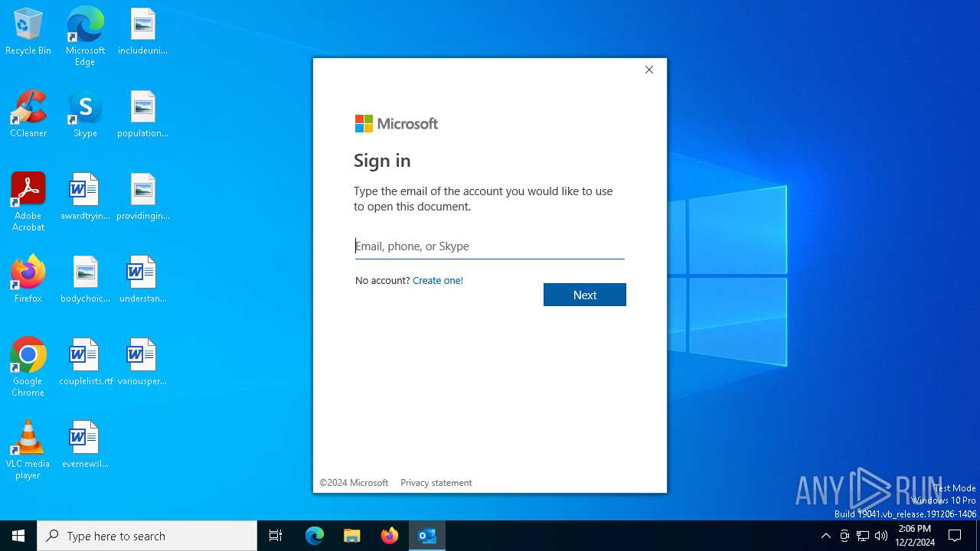Open the Privacy statement link
Viewport: 980px width, 551px height.
pyautogui.click(x=436, y=483)
